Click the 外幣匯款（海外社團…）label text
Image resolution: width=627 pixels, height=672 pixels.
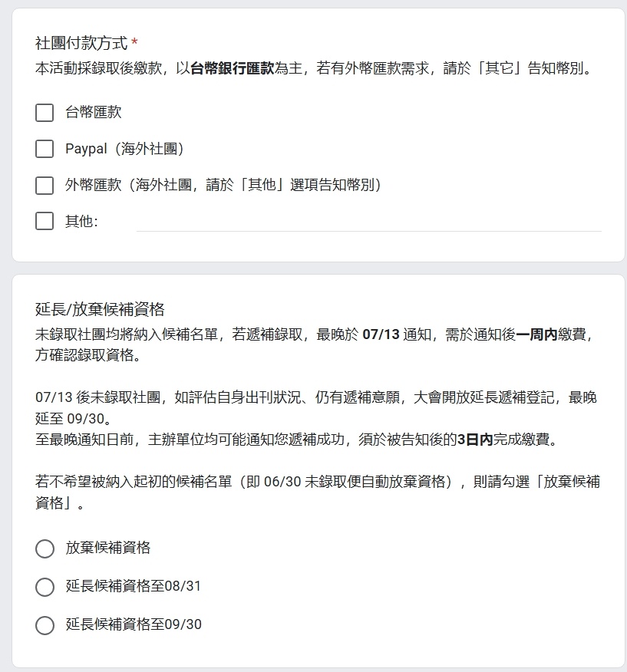coord(223,185)
